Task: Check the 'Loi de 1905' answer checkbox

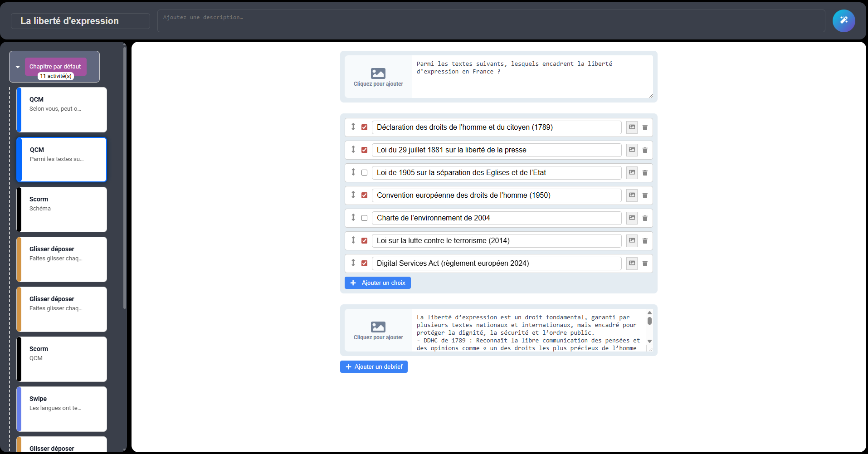Action: pyautogui.click(x=364, y=173)
